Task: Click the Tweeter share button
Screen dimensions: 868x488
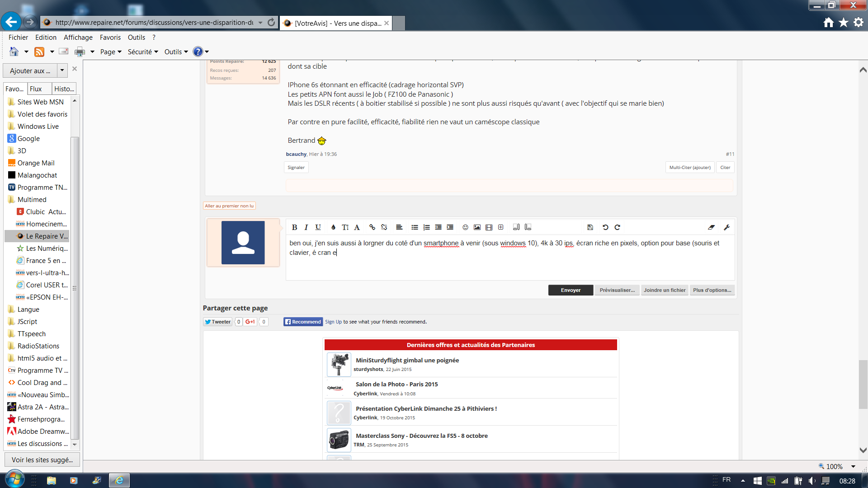Action: 217,322
